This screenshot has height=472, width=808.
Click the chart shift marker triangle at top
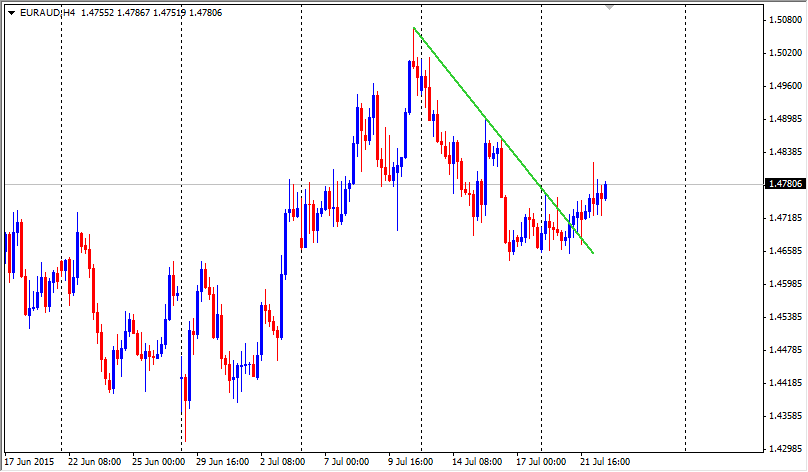tap(610, 8)
